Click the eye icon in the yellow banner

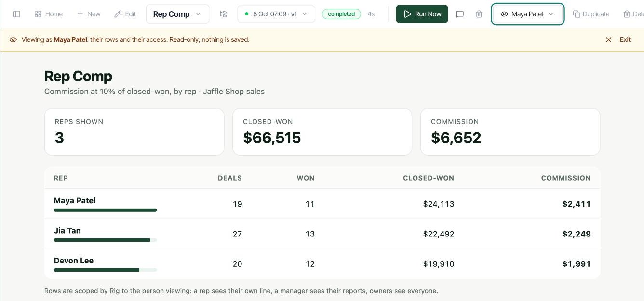tap(13, 40)
